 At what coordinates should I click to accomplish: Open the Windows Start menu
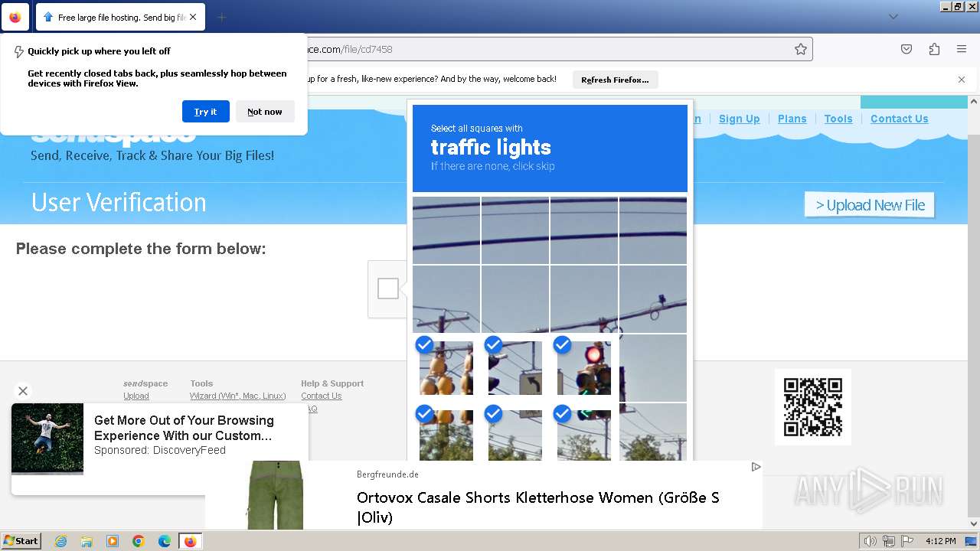(x=21, y=541)
